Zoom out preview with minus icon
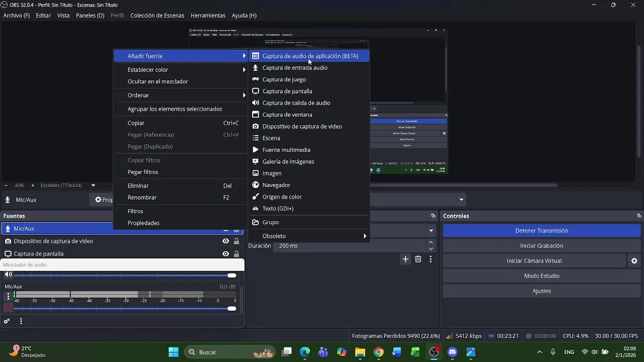This screenshot has width=644, height=362. pyautogui.click(x=6, y=186)
